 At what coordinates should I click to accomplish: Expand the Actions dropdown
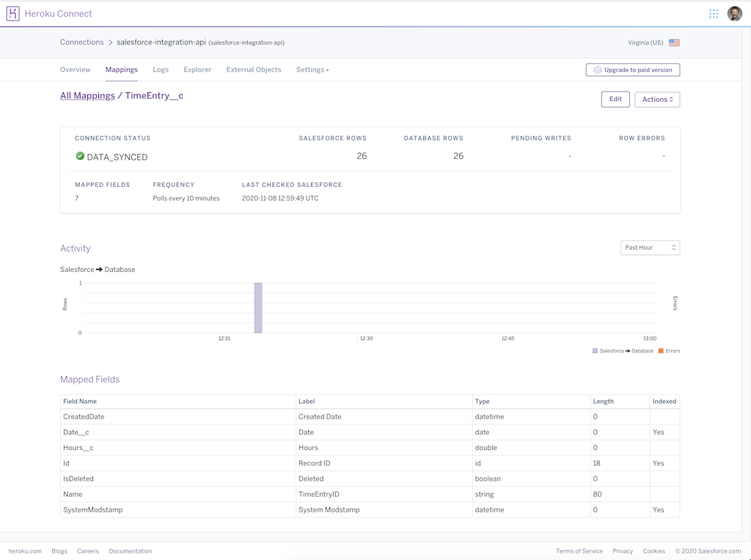657,100
